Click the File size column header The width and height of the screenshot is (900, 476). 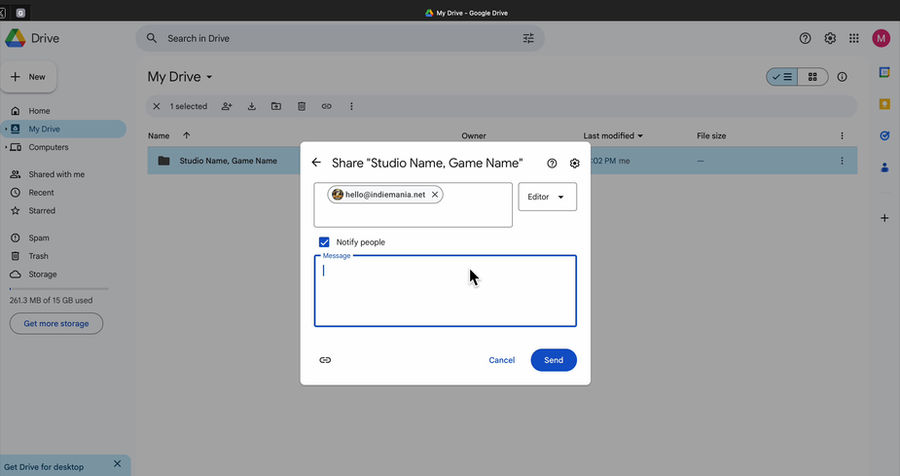[x=711, y=136]
